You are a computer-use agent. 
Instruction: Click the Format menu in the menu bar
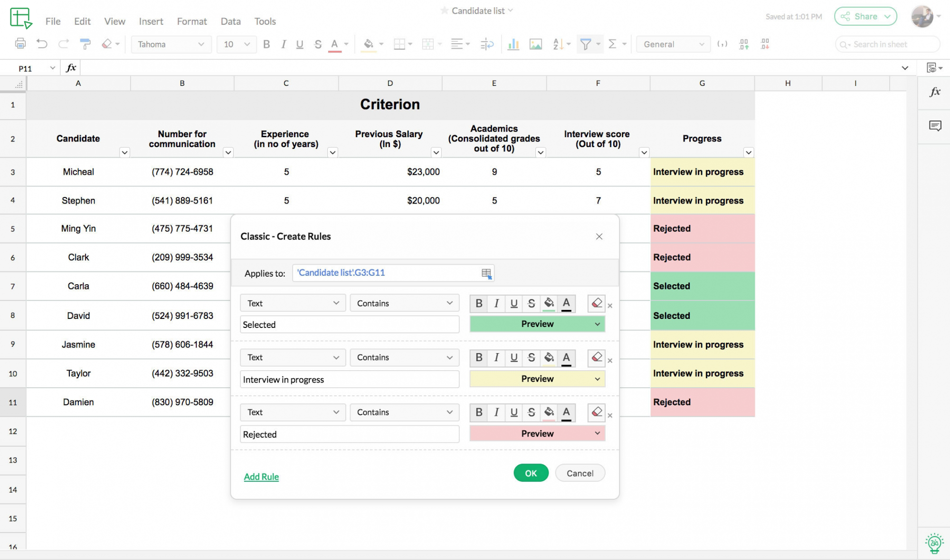point(192,21)
